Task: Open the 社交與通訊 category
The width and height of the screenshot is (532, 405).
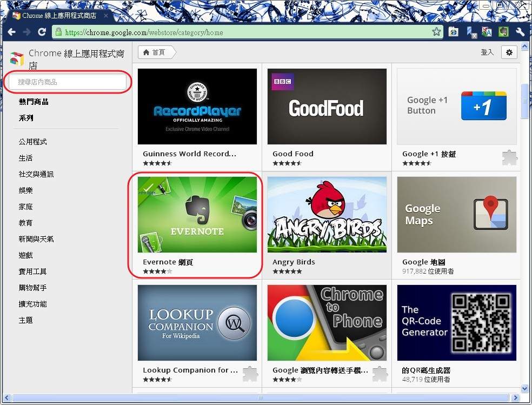Action: click(36, 174)
